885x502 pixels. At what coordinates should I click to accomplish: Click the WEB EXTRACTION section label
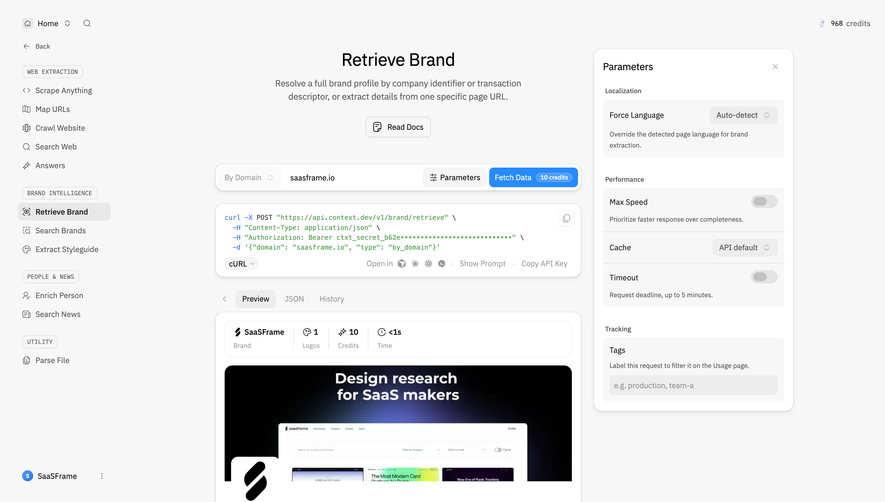pyautogui.click(x=52, y=72)
